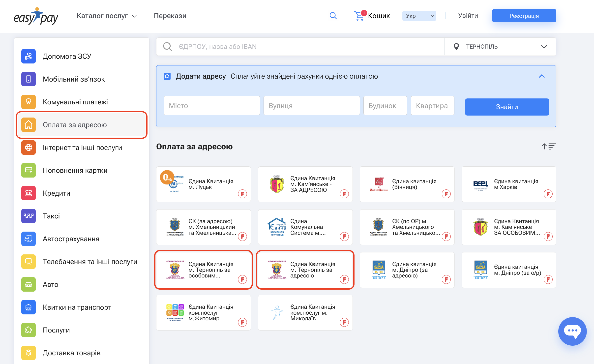Select Кошик in the header

click(x=379, y=16)
